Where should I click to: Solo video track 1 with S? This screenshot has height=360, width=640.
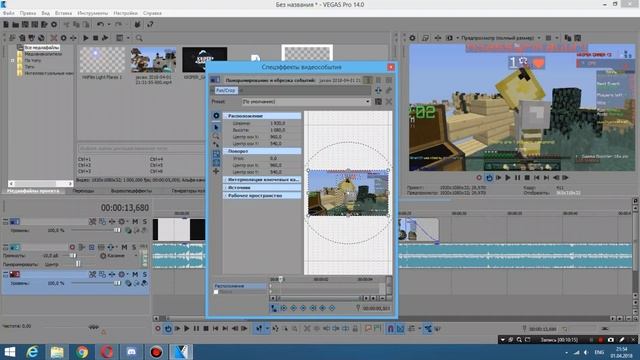pos(144,222)
